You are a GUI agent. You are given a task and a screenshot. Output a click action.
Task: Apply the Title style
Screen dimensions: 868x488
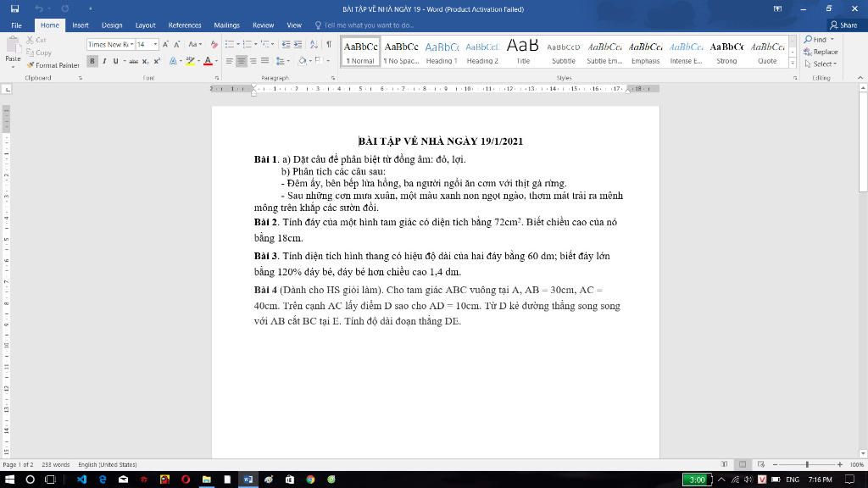click(523, 53)
